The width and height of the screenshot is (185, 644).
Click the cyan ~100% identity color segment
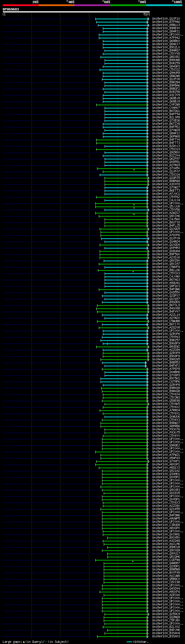[164, 5]
